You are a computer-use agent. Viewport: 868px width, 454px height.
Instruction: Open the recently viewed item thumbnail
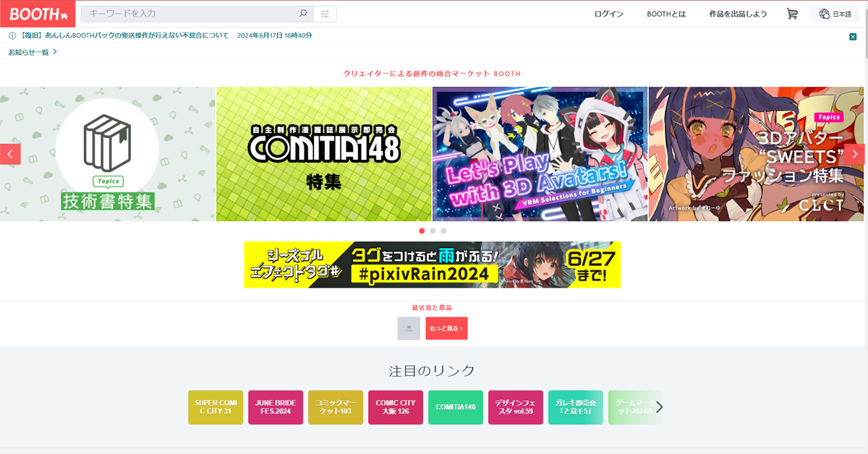(409, 328)
